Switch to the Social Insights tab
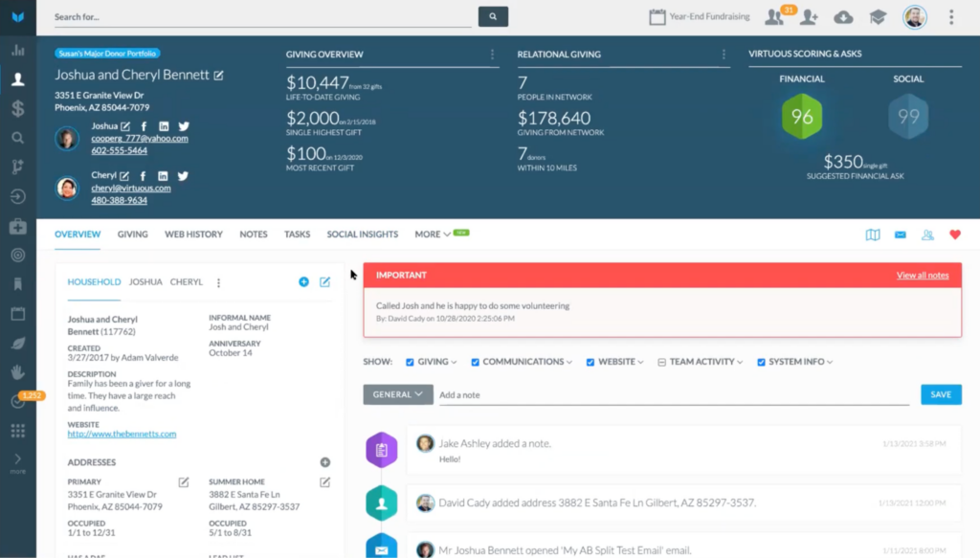The height and width of the screenshot is (558, 980). [363, 234]
